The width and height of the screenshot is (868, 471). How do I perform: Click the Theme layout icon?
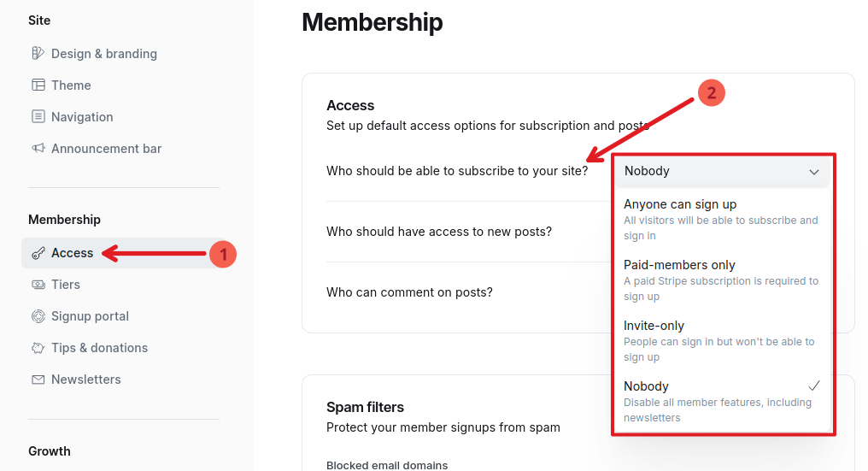click(38, 85)
